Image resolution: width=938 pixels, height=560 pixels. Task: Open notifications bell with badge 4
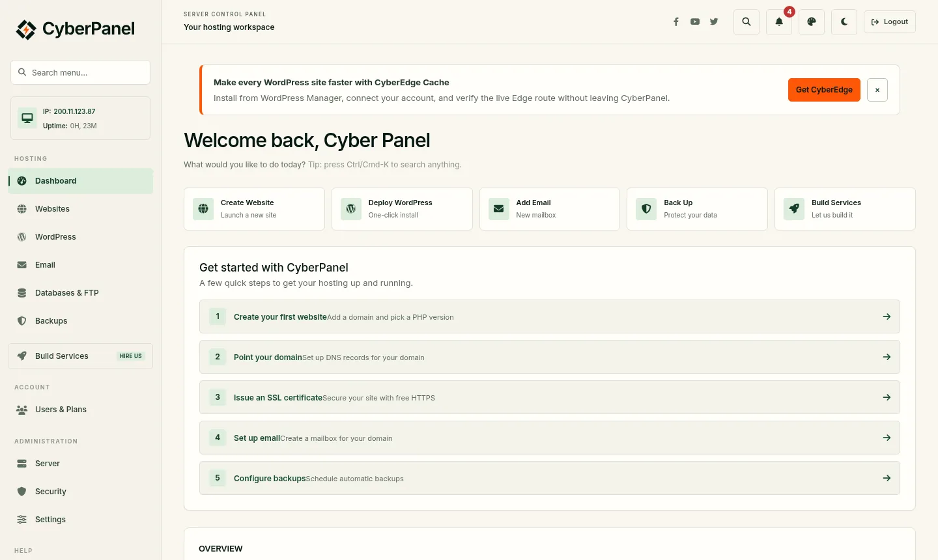click(x=779, y=22)
